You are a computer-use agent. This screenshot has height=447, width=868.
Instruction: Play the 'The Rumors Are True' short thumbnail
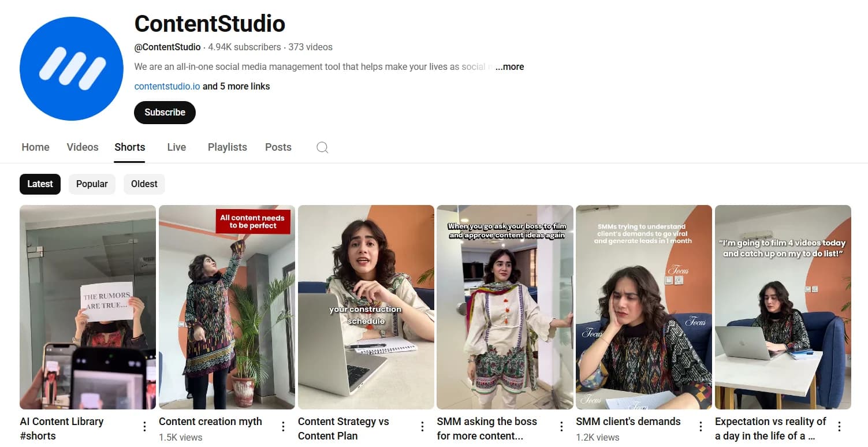point(88,307)
